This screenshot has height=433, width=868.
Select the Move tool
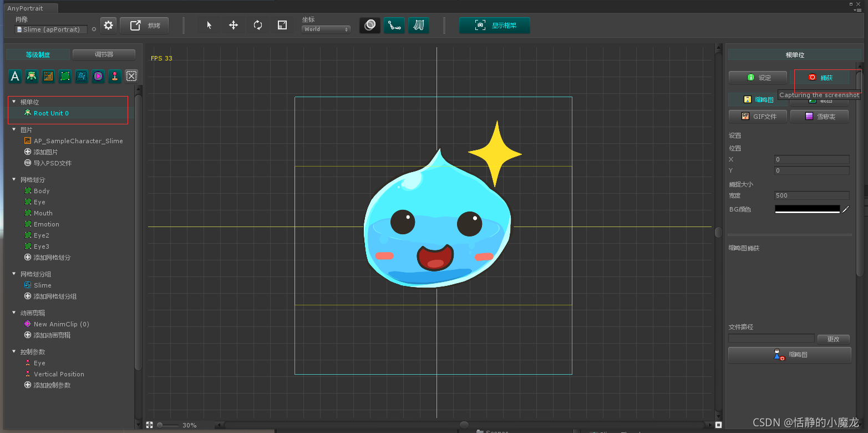[234, 25]
